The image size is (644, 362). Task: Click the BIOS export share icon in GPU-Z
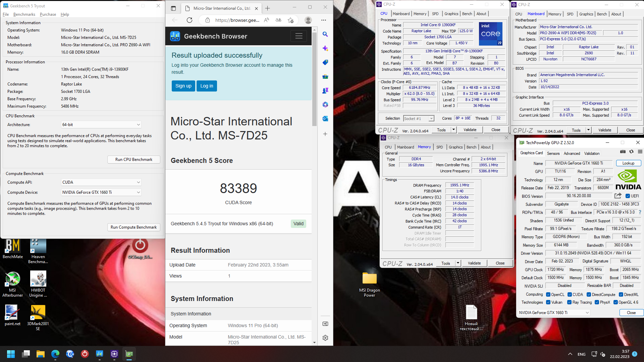pyautogui.click(x=618, y=196)
